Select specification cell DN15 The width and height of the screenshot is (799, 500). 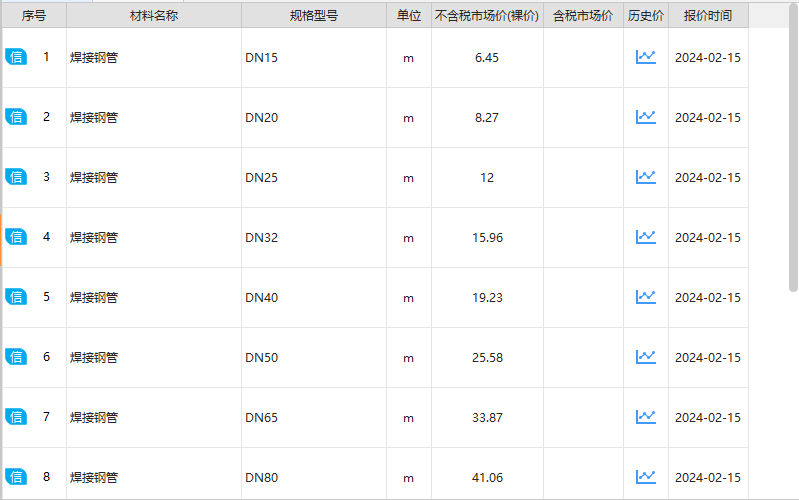point(314,58)
